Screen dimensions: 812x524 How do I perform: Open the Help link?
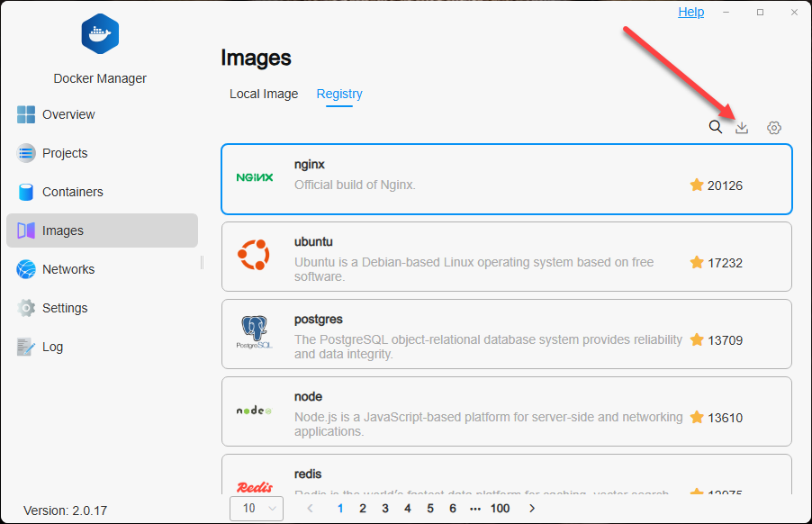click(x=690, y=12)
